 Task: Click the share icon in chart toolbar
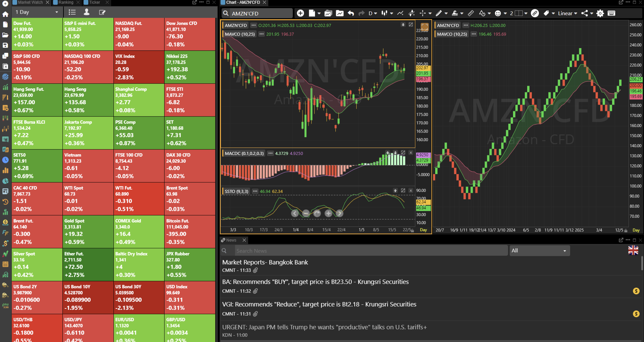[585, 13]
